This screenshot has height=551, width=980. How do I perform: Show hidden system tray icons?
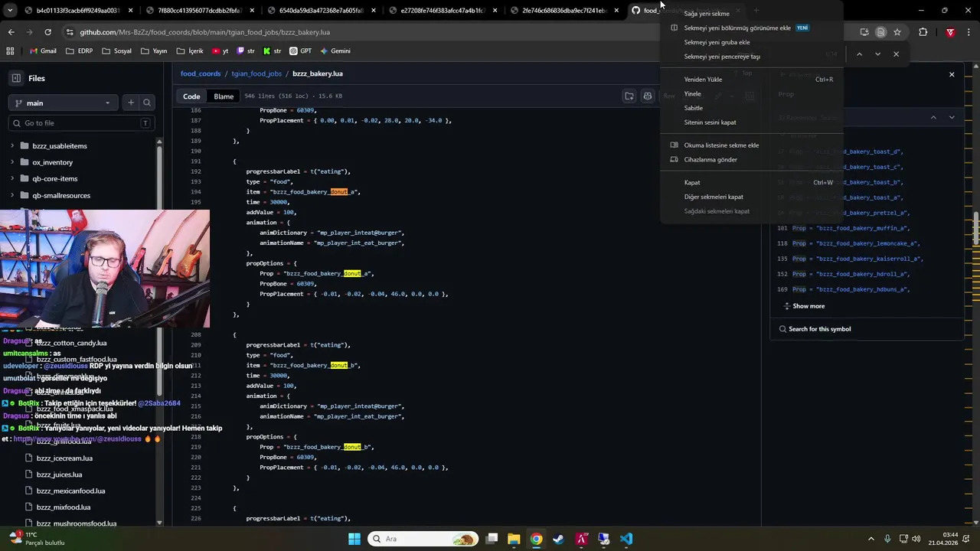click(x=871, y=539)
